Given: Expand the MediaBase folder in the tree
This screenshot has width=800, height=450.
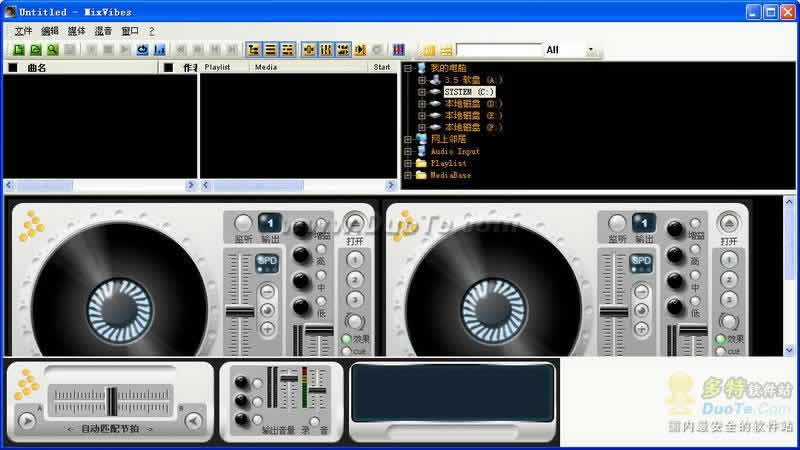Looking at the screenshot, I should coord(408,175).
